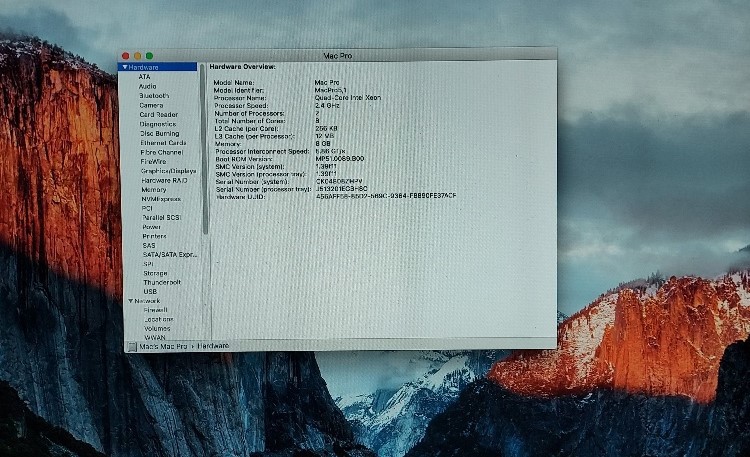Click the SMC Version (system) label
Viewport: 750px width, 457px height.
point(250,167)
